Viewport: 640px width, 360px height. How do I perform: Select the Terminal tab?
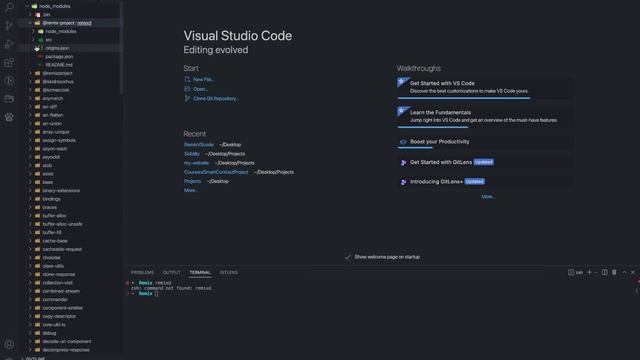200,272
